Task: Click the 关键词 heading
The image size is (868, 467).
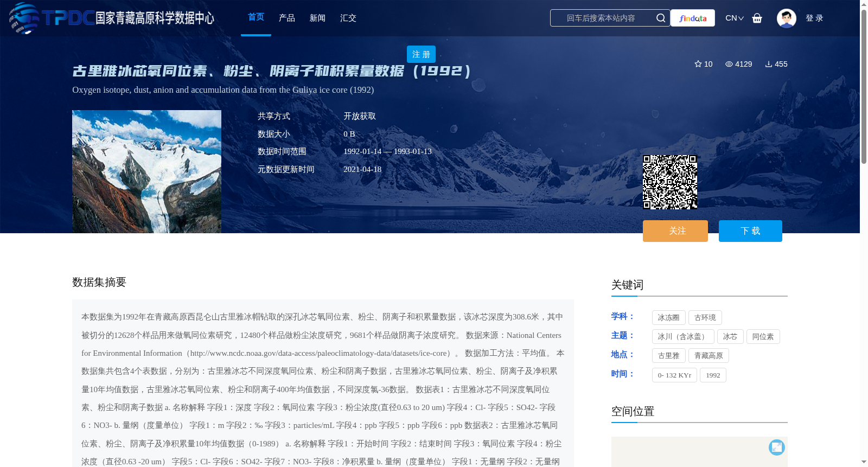Action: [627, 285]
